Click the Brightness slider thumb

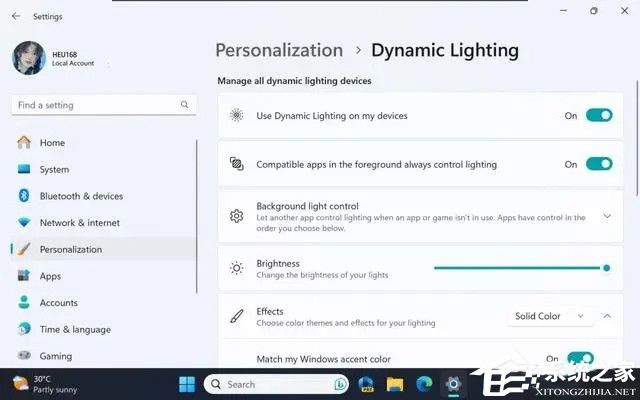pos(607,268)
